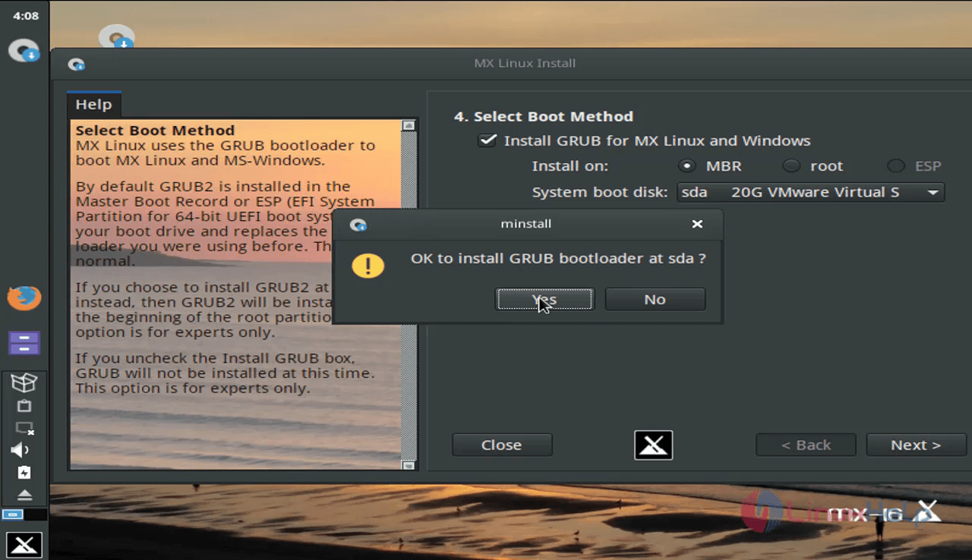Open System boot disk dropdown
The height and width of the screenshot is (560, 972).
(x=810, y=192)
